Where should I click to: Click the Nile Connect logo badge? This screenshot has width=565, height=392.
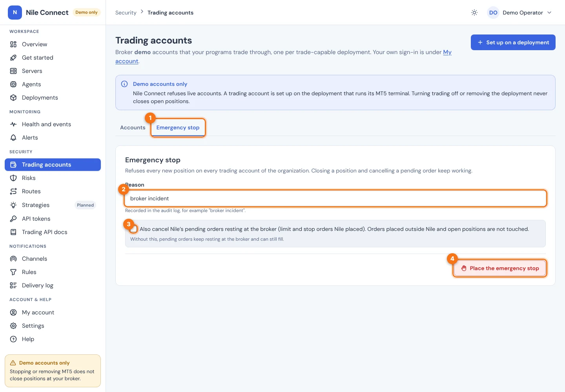tap(15, 13)
